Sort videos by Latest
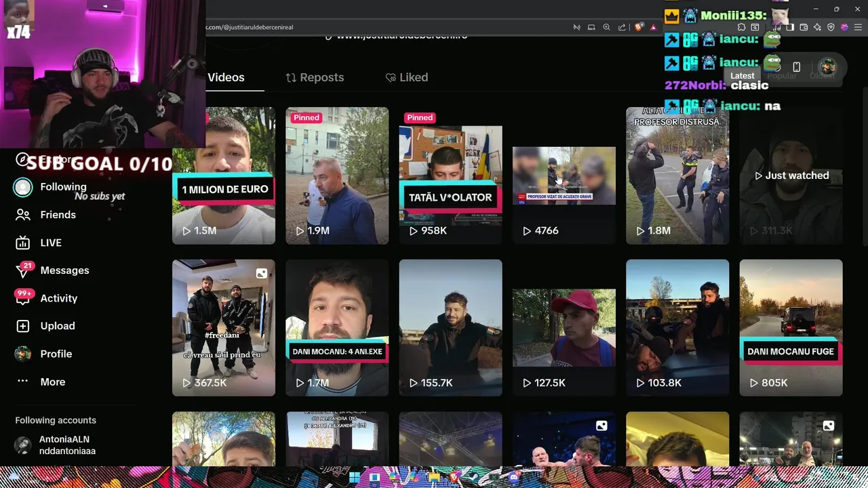This screenshot has width=868, height=488. pyautogui.click(x=742, y=76)
